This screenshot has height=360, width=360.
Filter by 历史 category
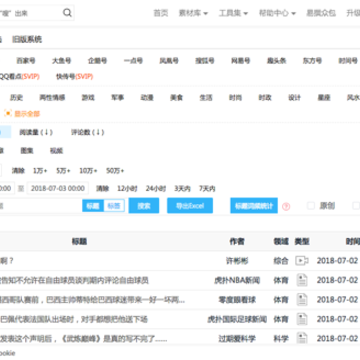[x=16, y=98]
